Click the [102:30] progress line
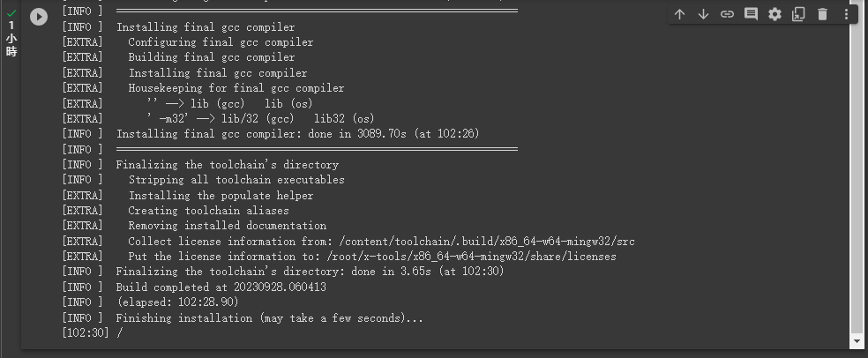The image size is (868, 358). [x=93, y=332]
